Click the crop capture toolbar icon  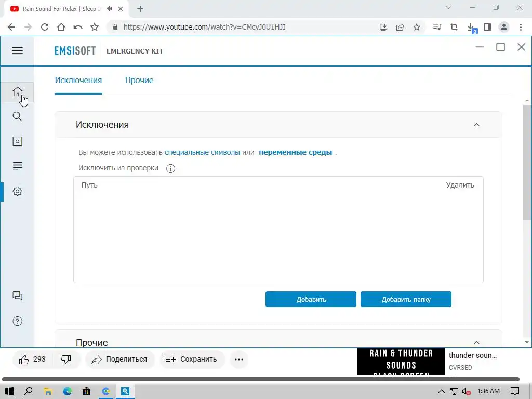click(454, 27)
